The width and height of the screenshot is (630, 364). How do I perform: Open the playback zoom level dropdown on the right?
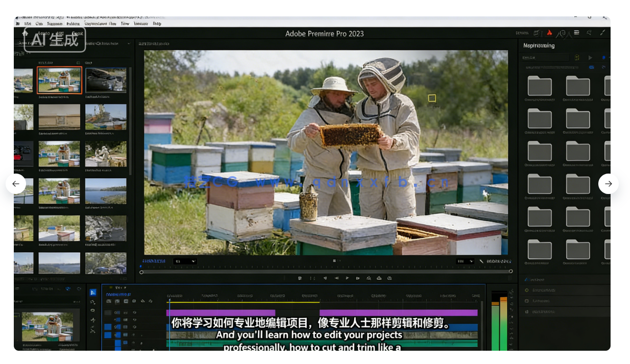pyautogui.click(x=465, y=261)
